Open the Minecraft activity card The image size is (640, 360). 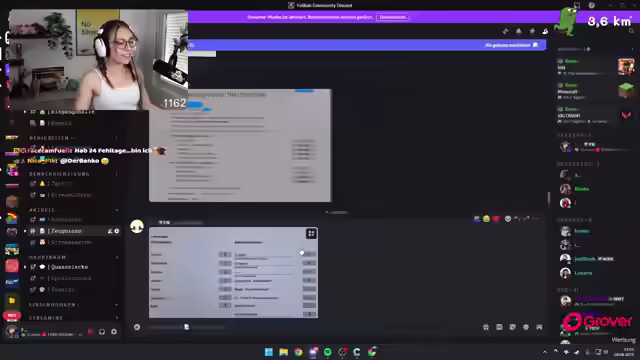coord(596,90)
